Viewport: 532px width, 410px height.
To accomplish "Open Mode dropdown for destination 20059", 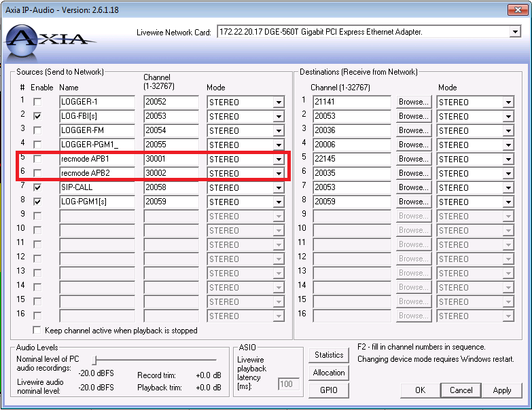I will click(508, 202).
